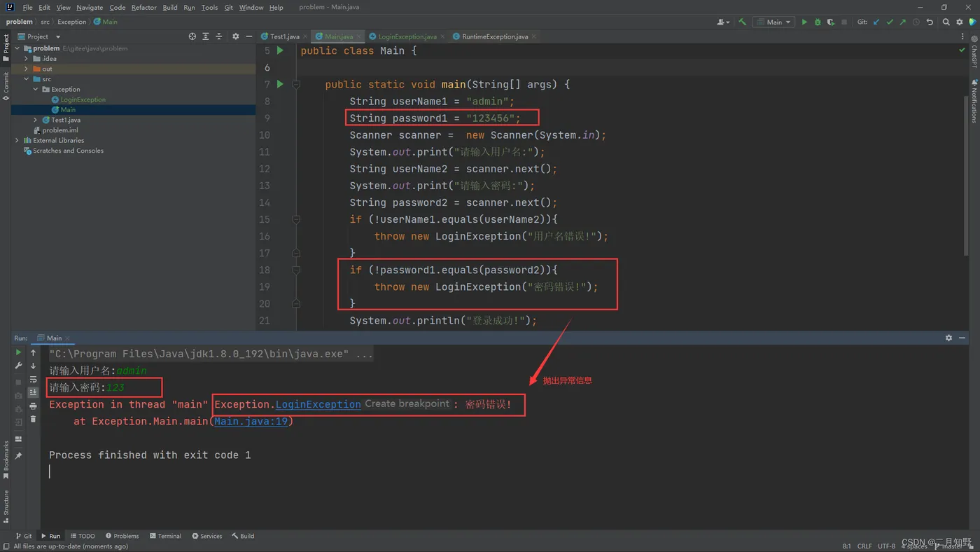Image resolution: width=980 pixels, height=552 pixels.
Task: Collapse the problem root folder
Action: click(17, 48)
